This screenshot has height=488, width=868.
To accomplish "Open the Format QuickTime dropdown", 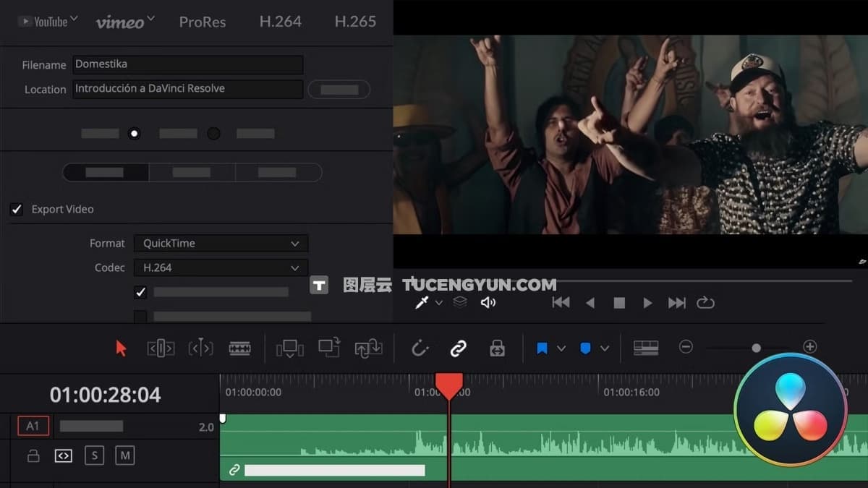I will tap(221, 244).
